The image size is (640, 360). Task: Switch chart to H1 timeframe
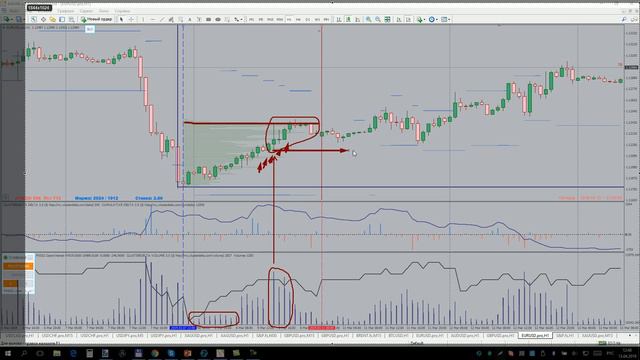(289, 19)
